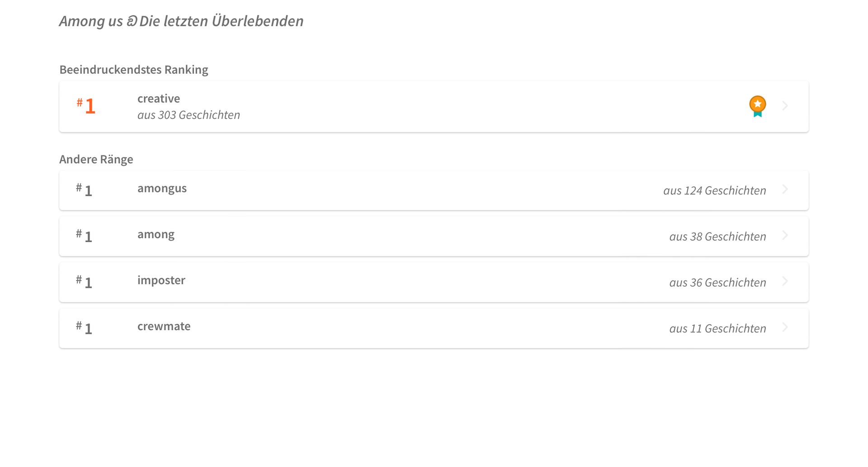Click 'aus 38 Geschichten' count
This screenshot has height=467, width=868.
pos(718,237)
